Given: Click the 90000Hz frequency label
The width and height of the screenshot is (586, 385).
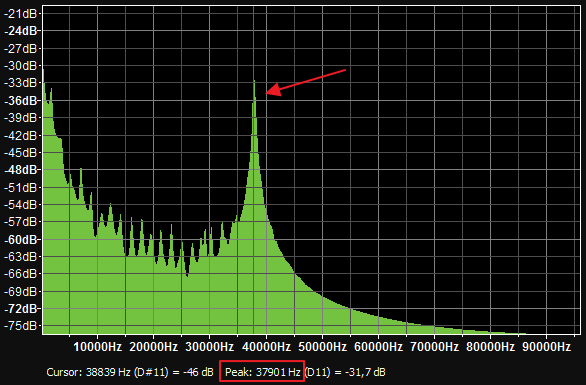Looking at the screenshot, I should [x=546, y=347].
